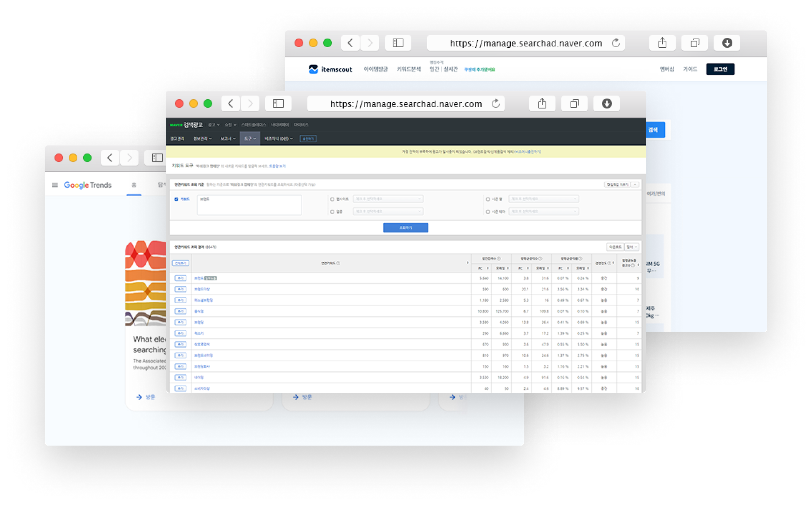Toggle sidebar icon in middle browser window
This screenshot has width=812, height=506.
pos(278,103)
